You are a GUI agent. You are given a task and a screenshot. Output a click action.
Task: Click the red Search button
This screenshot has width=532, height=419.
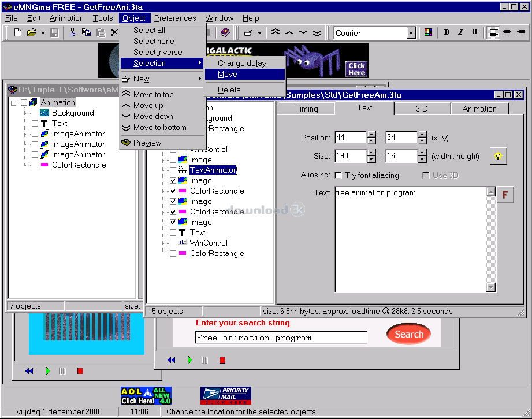tap(409, 334)
